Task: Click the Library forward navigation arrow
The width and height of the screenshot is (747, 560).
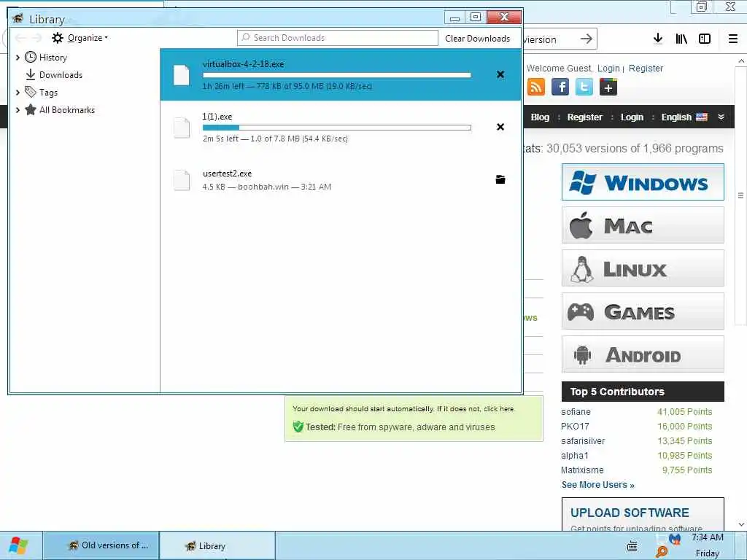Action: [x=36, y=38]
